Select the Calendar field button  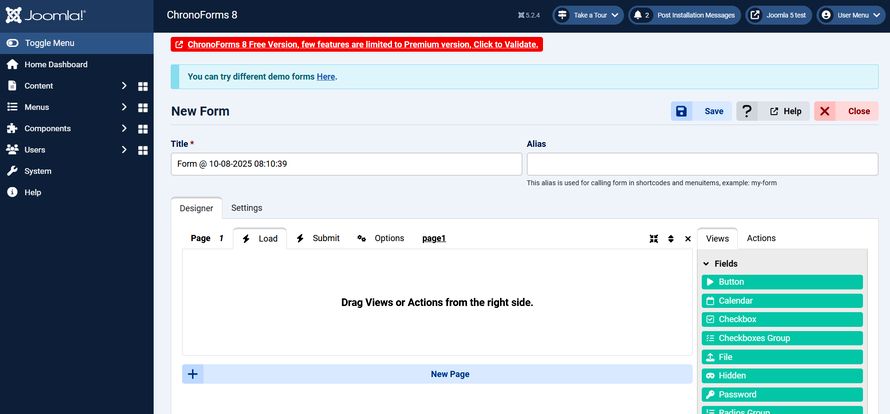click(782, 300)
